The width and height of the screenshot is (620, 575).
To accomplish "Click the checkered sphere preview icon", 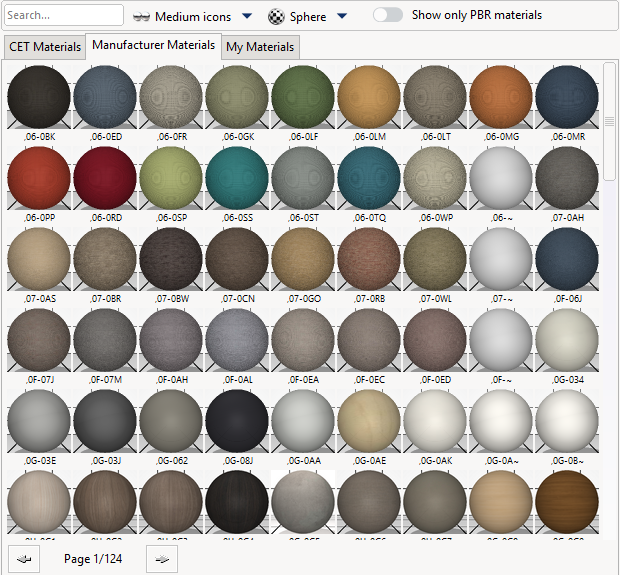I will click(276, 17).
